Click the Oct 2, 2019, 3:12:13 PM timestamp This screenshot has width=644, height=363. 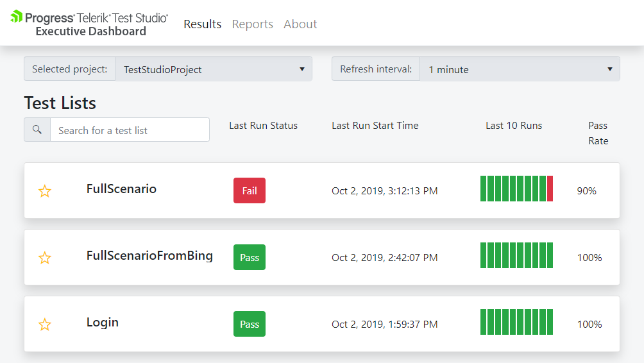tap(384, 191)
